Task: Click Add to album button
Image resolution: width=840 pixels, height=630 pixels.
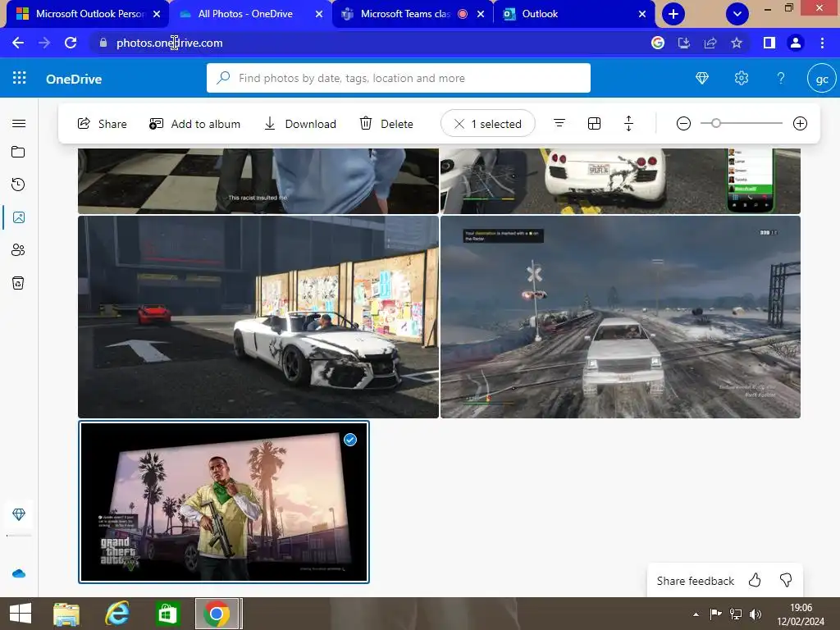Action: (x=195, y=124)
